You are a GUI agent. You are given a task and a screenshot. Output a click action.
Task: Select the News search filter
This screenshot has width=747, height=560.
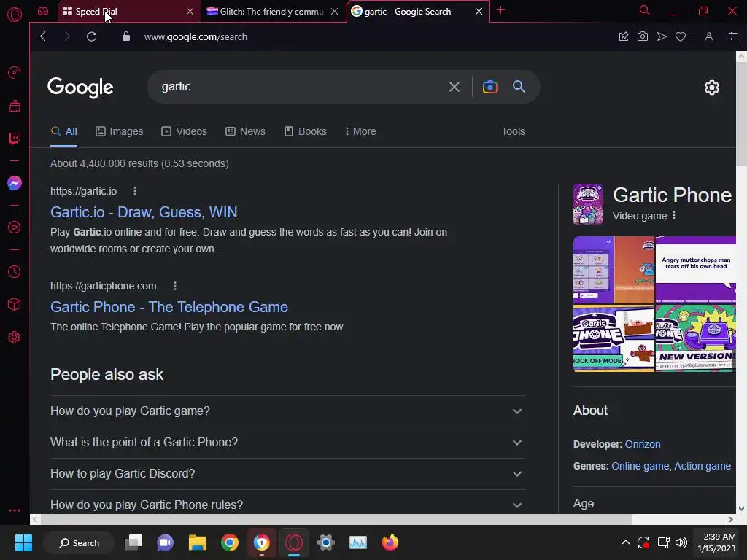245,131
